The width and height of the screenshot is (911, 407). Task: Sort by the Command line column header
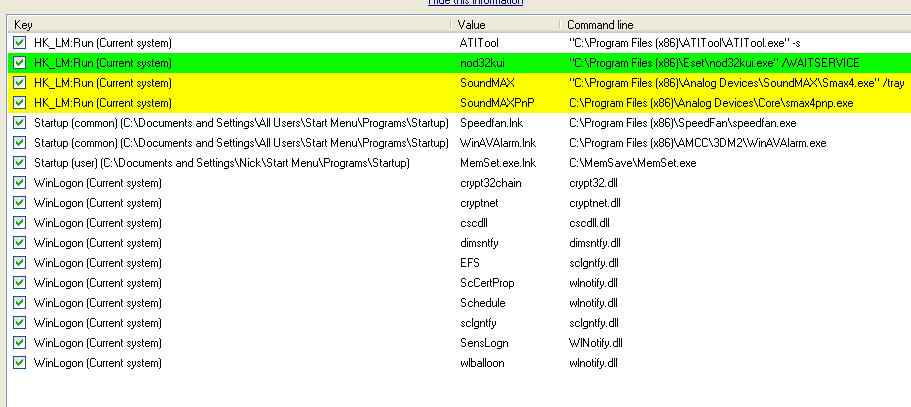(735, 25)
